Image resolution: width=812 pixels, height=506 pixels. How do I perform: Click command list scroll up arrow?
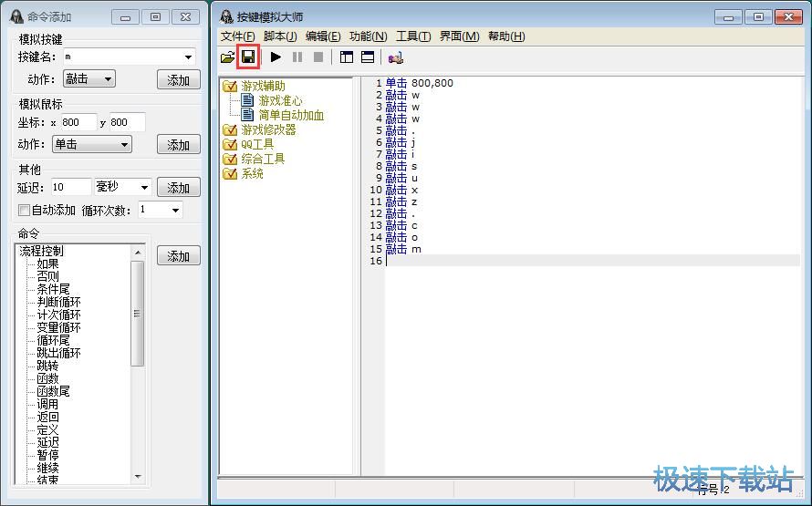point(137,253)
